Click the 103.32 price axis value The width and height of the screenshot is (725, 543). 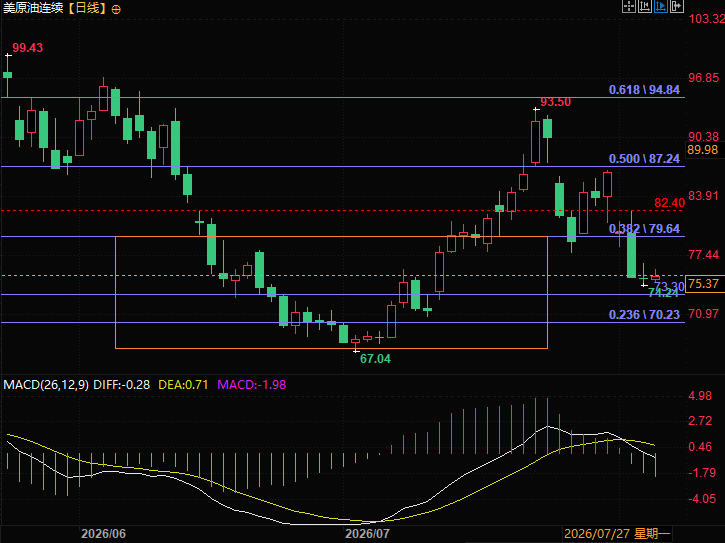pos(707,19)
